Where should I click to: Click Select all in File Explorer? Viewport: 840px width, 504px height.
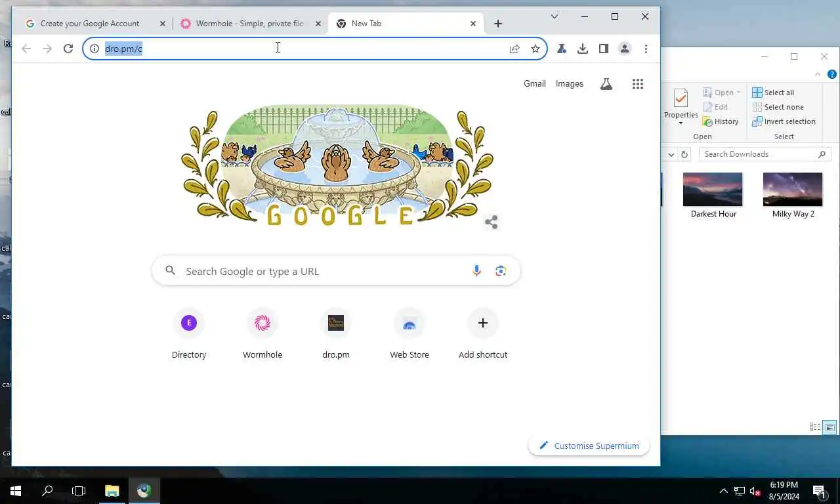(773, 93)
